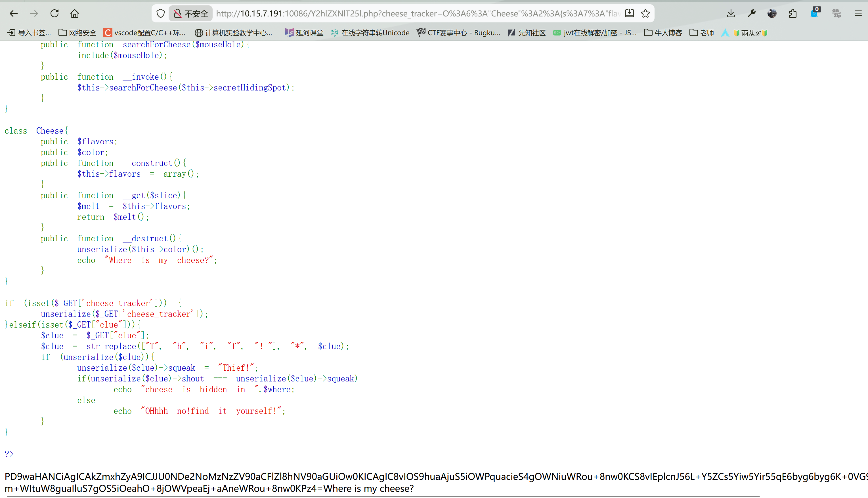The image size is (868, 498).
Task: Open CTF赛事中心 Bugku bookmark
Action: (459, 33)
